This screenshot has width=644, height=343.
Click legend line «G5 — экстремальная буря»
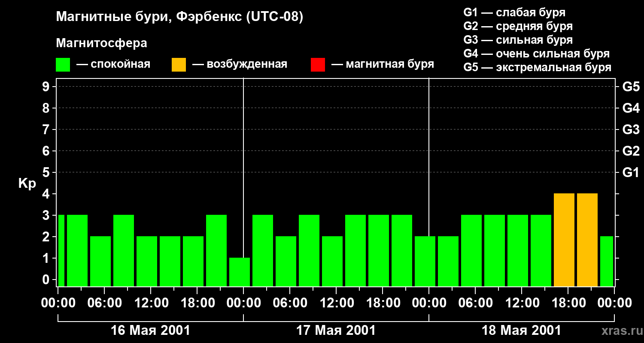[538, 67]
